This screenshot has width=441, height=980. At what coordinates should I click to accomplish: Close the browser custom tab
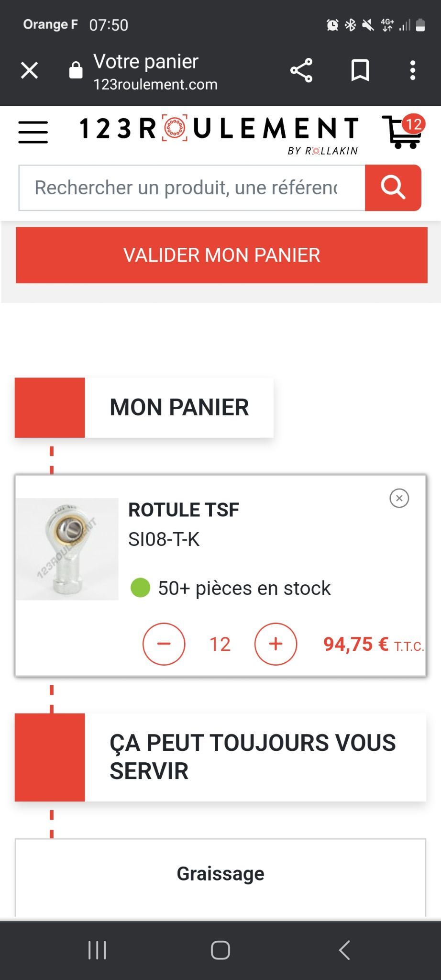(x=29, y=71)
